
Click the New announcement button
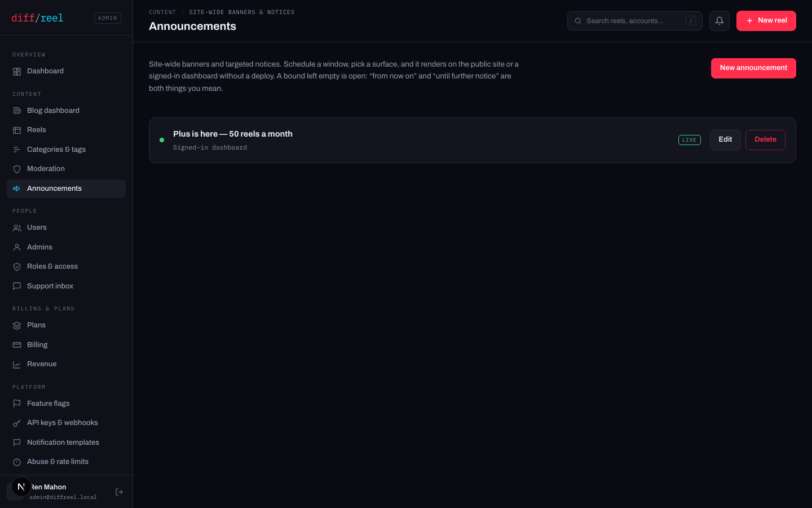[x=753, y=68]
